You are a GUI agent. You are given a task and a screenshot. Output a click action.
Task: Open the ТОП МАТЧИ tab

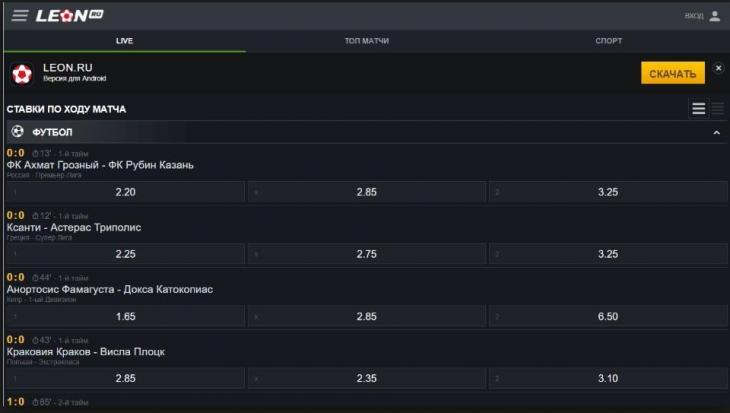pos(366,41)
